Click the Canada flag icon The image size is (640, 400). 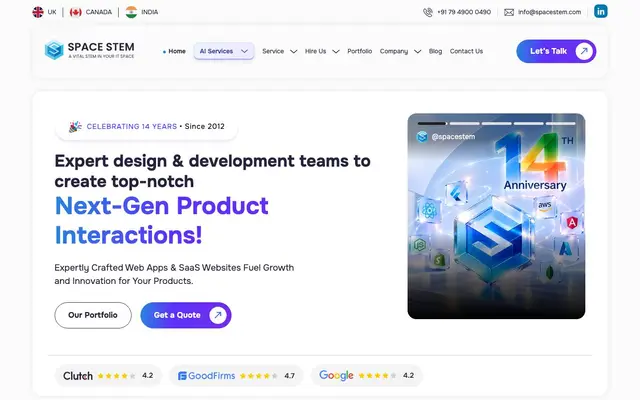coord(76,12)
